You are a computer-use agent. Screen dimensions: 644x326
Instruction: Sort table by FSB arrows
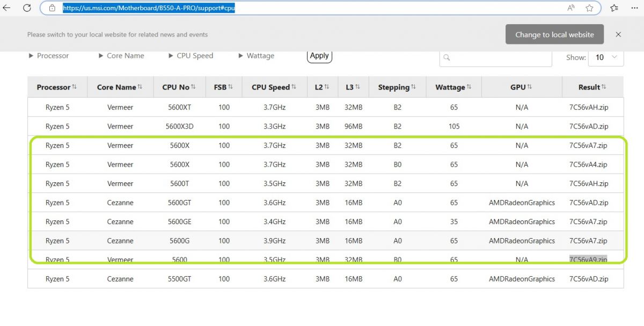coord(230,87)
